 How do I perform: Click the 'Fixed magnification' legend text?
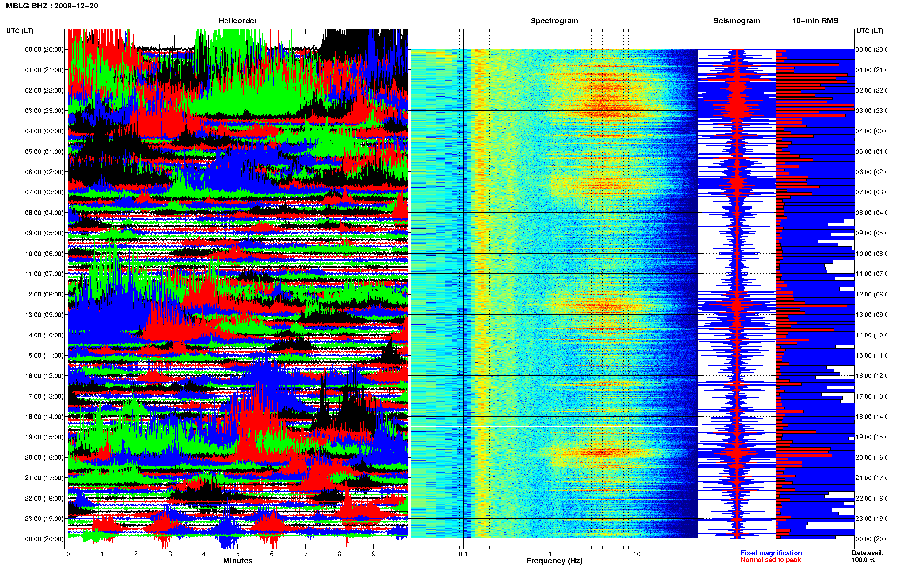coord(771,553)
